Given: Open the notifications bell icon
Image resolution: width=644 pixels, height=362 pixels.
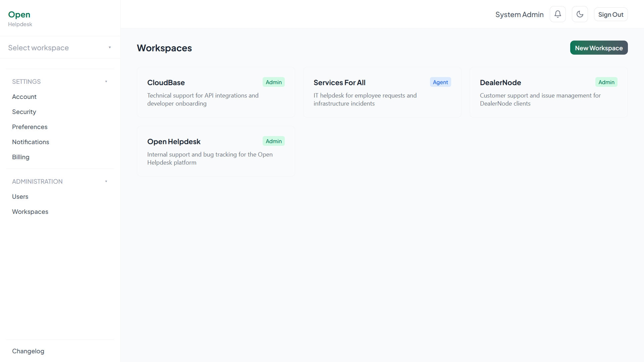Looking at the screenshot, I should tap(557, 14).
